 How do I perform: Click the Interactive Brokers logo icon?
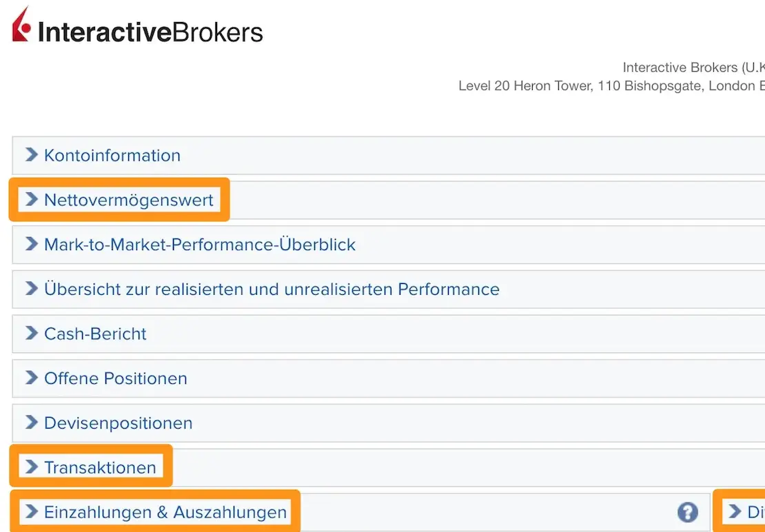[21, 26]
